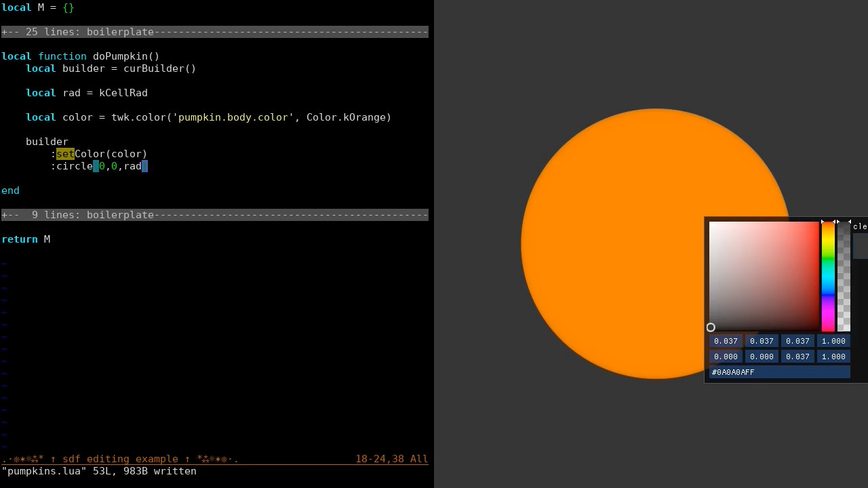Click the curBuilder() call
Screen dimensions: 868x488
coord(160,68)
